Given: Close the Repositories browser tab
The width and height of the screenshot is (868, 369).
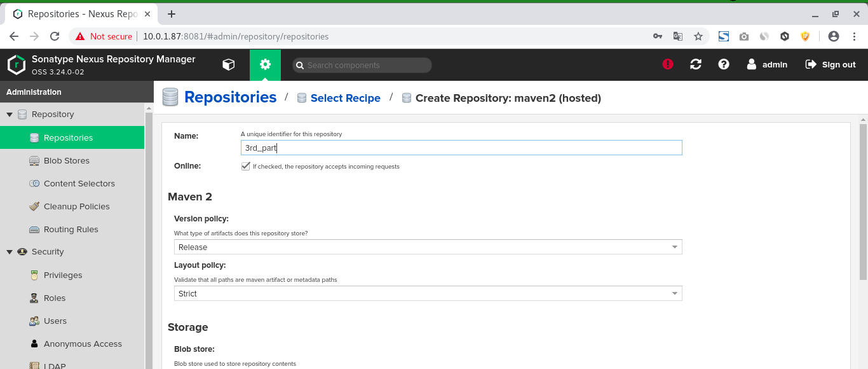Looking at the screenshot, I should click(147, 14).
